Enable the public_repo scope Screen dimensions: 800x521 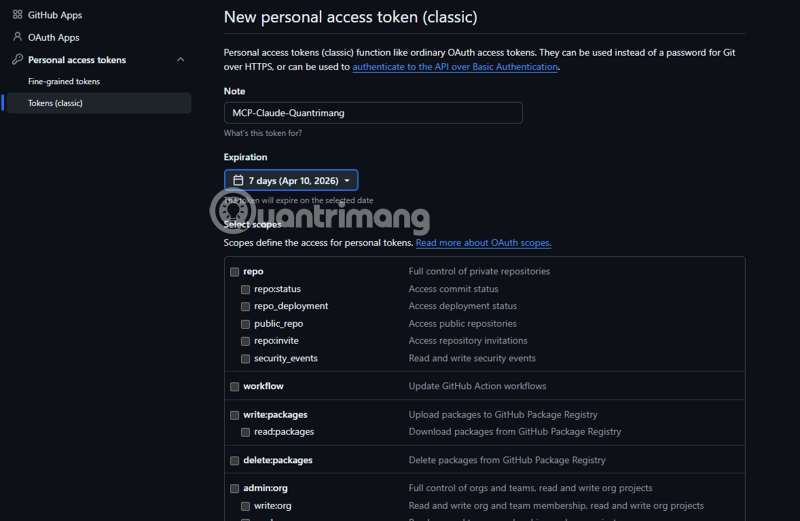point(246,324)
